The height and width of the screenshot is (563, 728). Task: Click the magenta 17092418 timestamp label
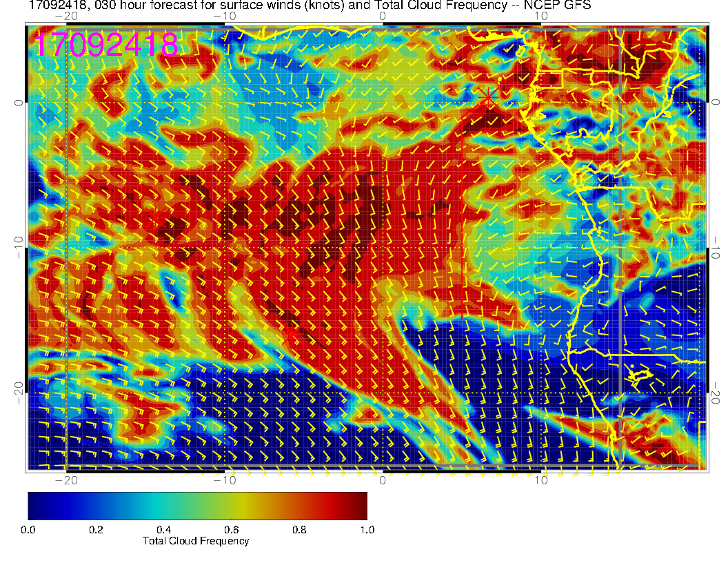[x=106, y=46]
